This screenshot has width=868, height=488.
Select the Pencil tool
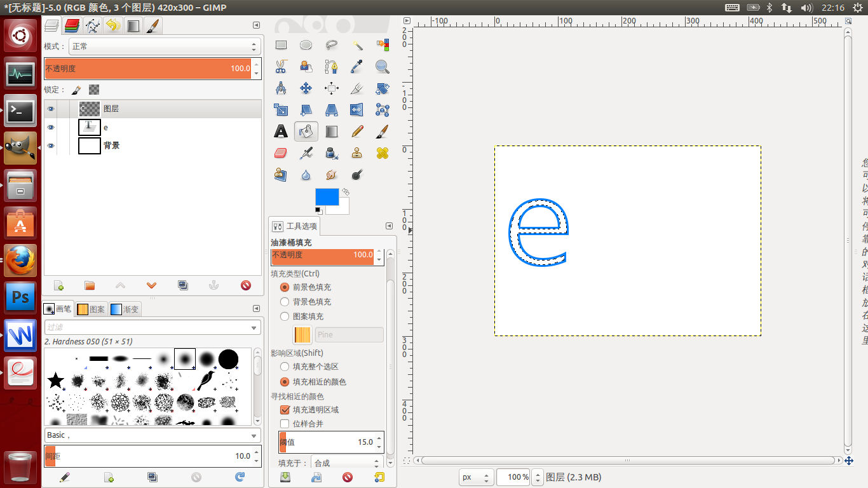point(357,132)
